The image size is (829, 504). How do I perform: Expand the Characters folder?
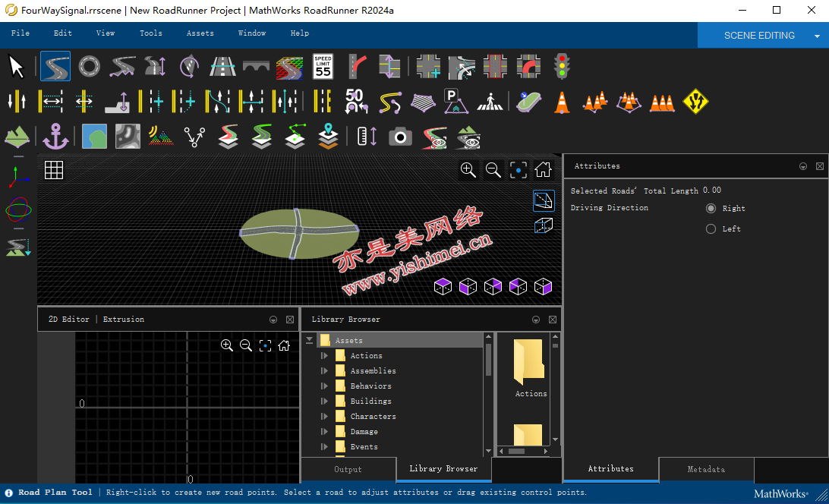pos(325,416)
